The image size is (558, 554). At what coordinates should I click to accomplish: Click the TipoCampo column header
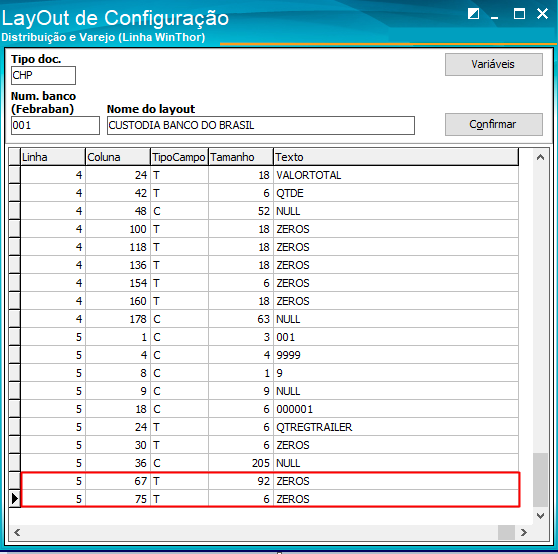179,157
